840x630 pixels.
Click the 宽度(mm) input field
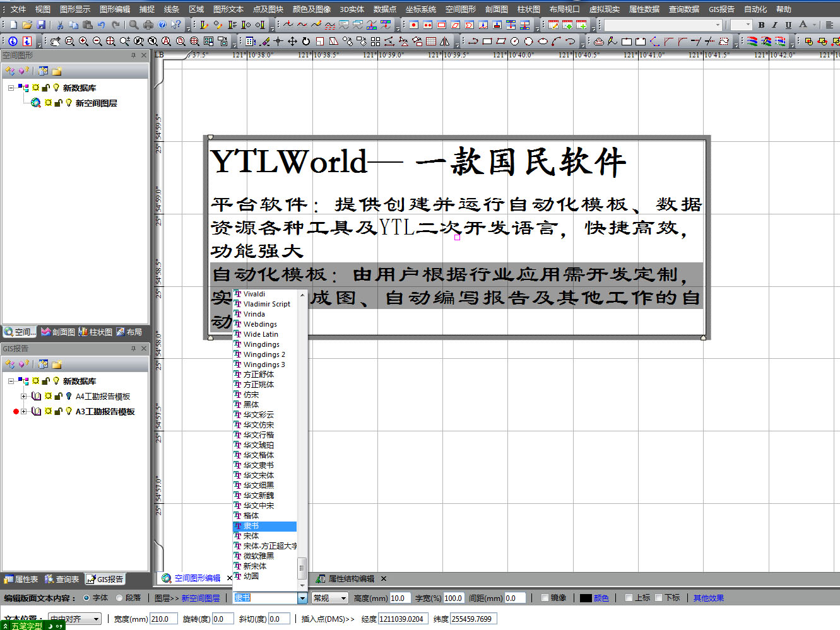163,619
